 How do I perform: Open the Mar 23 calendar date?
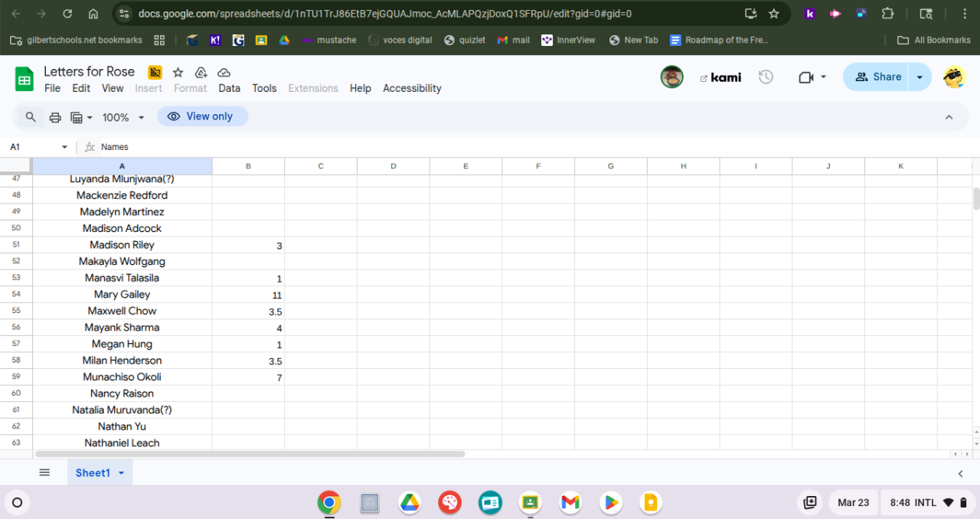click(853, 503)
